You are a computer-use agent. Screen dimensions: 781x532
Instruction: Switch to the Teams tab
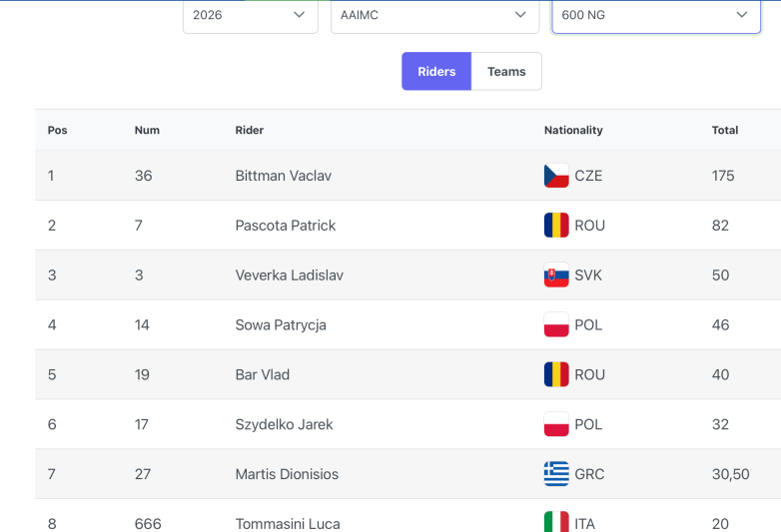click(506, 71)
